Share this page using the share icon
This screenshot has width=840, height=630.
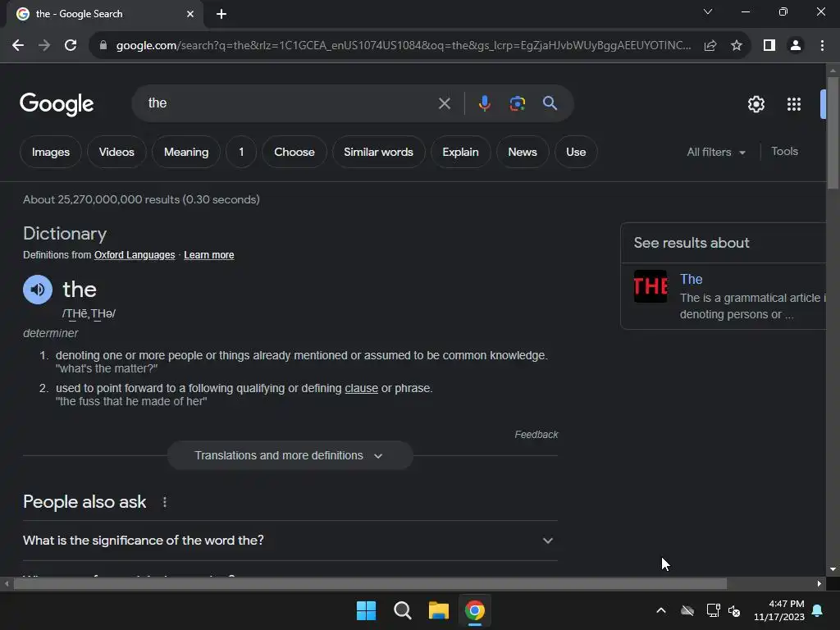point(710,46)
